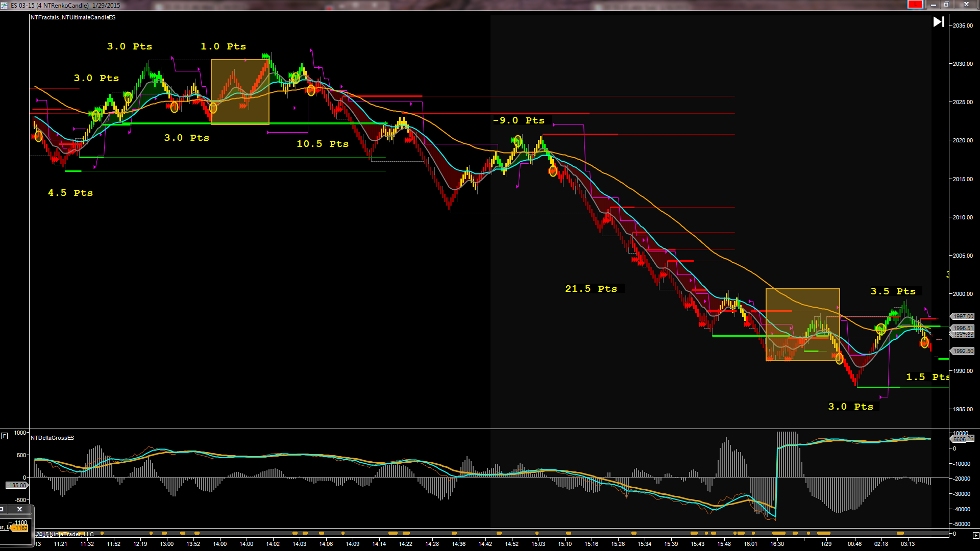Click the right orange shaded rectangle near 16:30
The width and height of the screenshot is (980, 551).
coord(802,325)
